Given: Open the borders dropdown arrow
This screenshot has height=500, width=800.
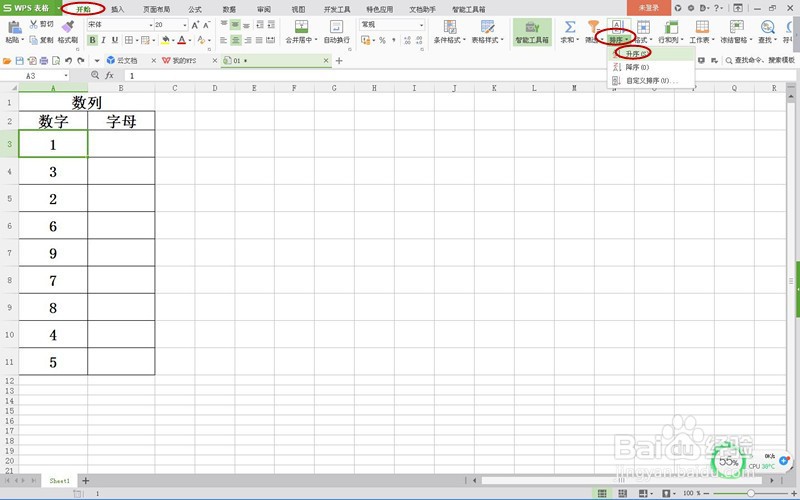Looking at the screenshot, I should pyautogui.click(x=137, y=40).
